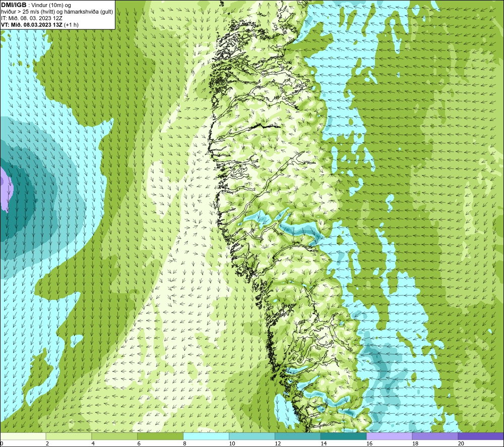Click the 'DMI/IGB' title text
This screenshot has height=447, width=504.
coord(14,5)
